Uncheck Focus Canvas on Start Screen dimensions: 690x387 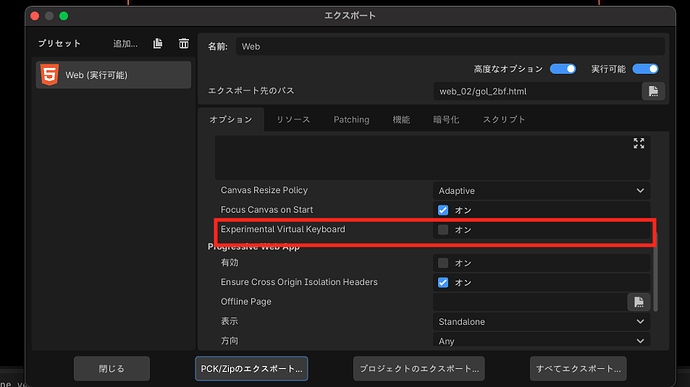[x=443, y=210]
